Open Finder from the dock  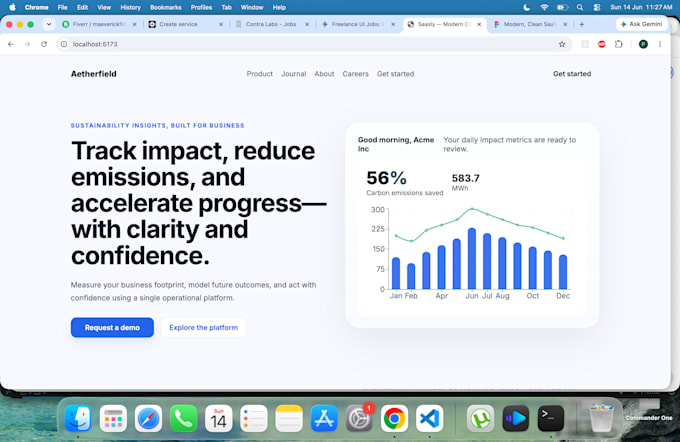click(78, 419)
